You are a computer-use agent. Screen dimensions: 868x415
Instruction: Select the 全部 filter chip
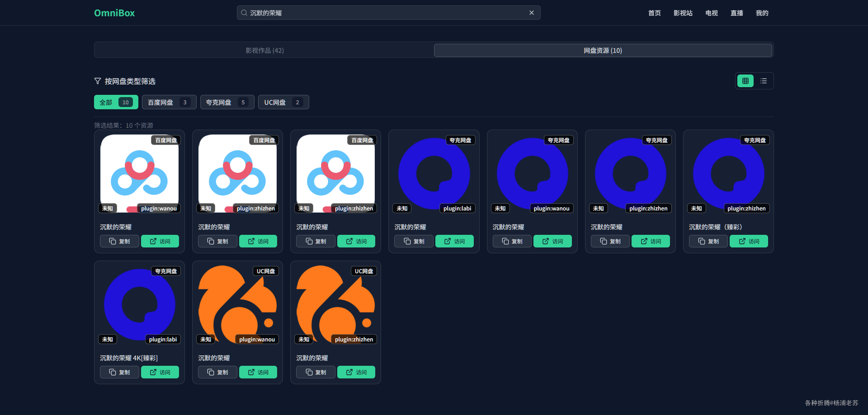116,102
